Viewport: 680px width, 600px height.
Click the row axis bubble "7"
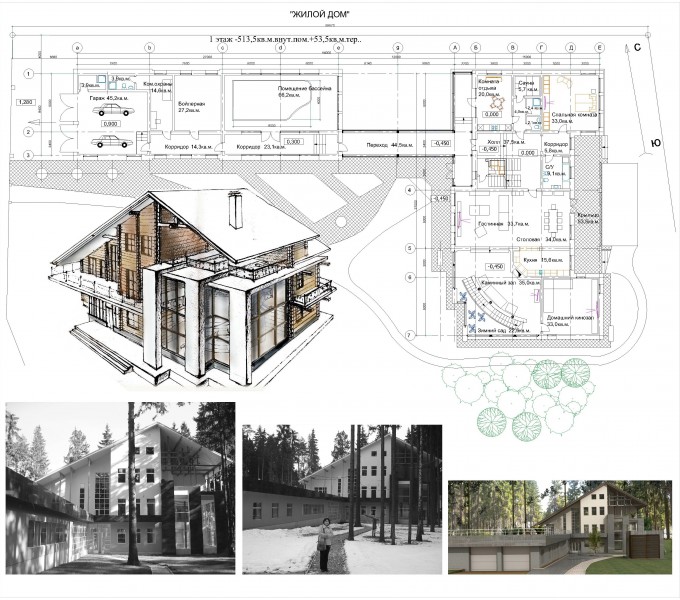click(x=410, y=335)
